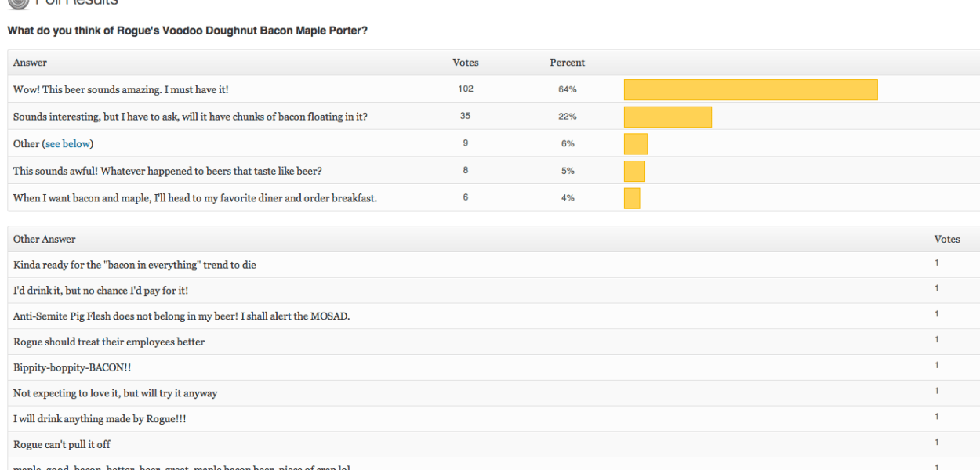Click the 4% yellow result bar
This screenshot has height=470, width=980.
[x=632, y=198]
